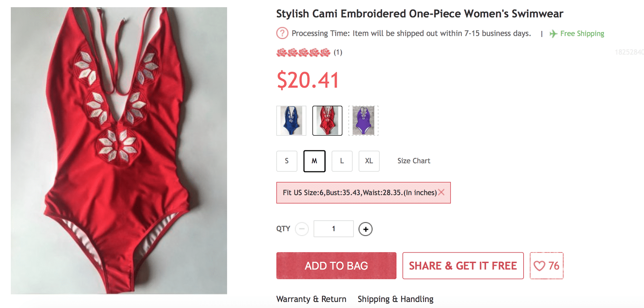The height and width of the screenshot is (308, 644).
Task: Click the rose rating icons
Action: click(303, 52)
